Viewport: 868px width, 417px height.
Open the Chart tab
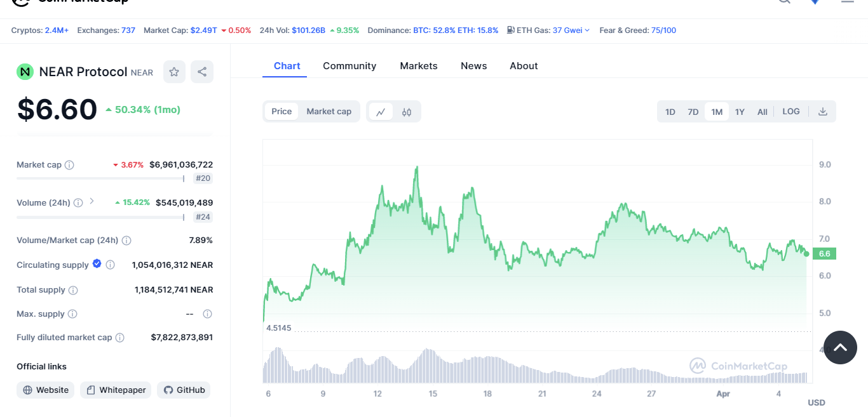coord(287,66)
